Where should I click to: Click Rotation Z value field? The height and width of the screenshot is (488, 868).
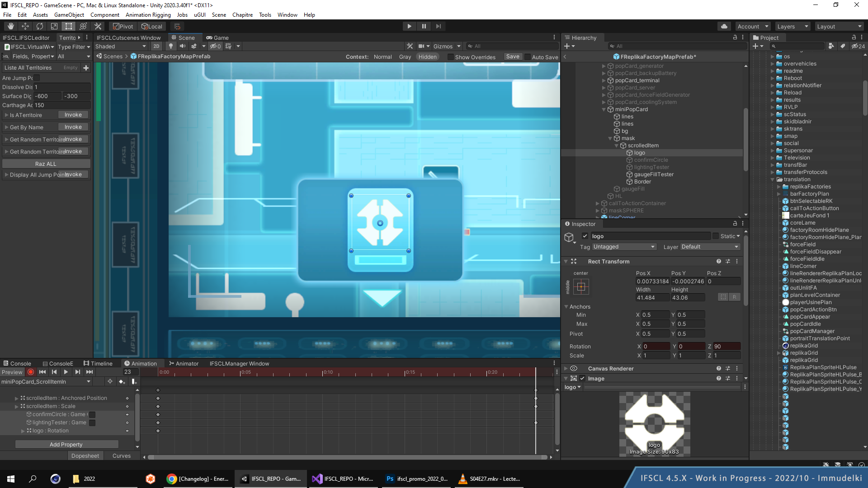point(726,346)
